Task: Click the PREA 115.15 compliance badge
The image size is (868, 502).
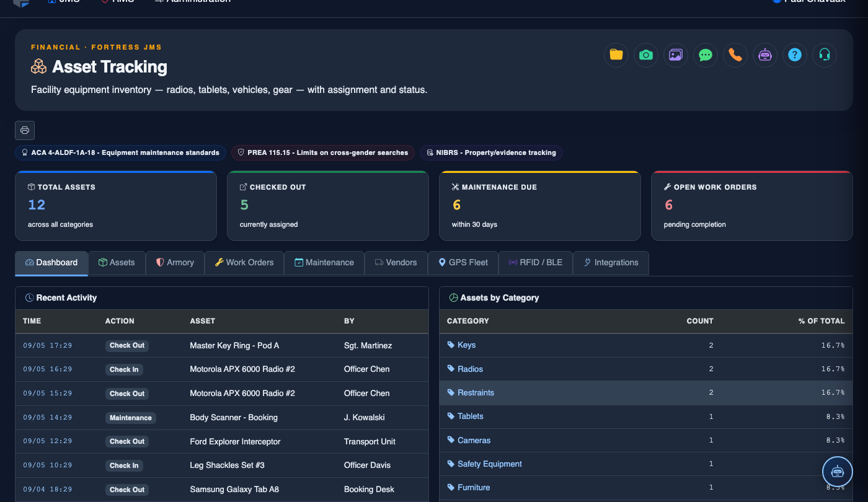Action: pos(323,152)
